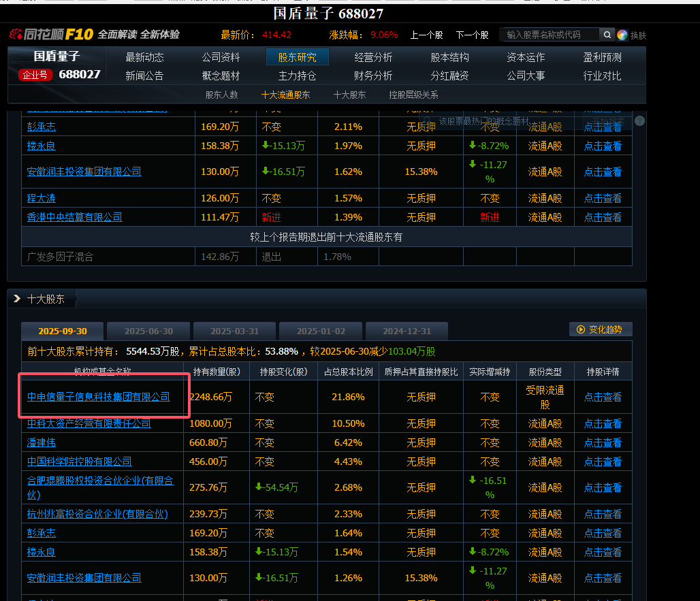Open 中科大资产经营有限责任公司 link
700x601 pixels.
pyautogui.click(x=89, y=423)
